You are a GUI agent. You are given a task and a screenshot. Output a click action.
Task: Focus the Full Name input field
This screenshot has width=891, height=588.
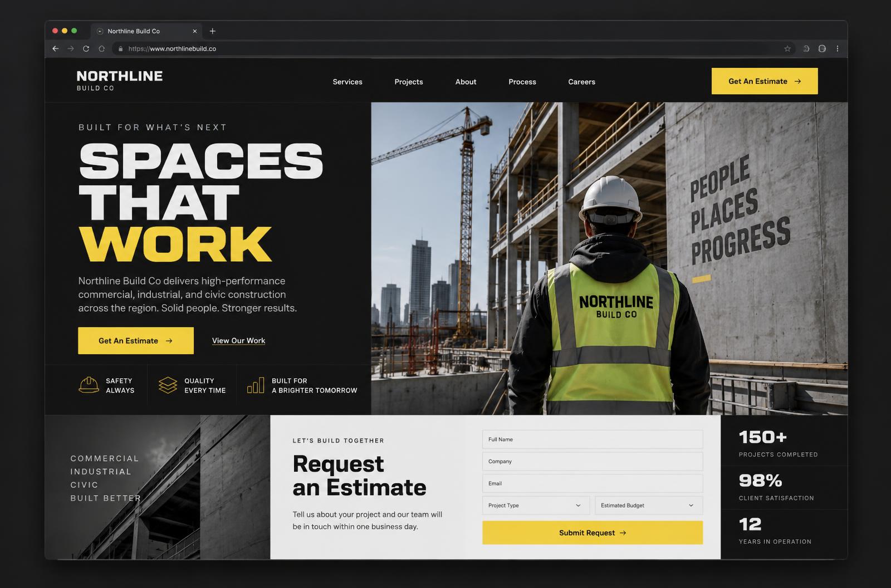tap(593, 439)
